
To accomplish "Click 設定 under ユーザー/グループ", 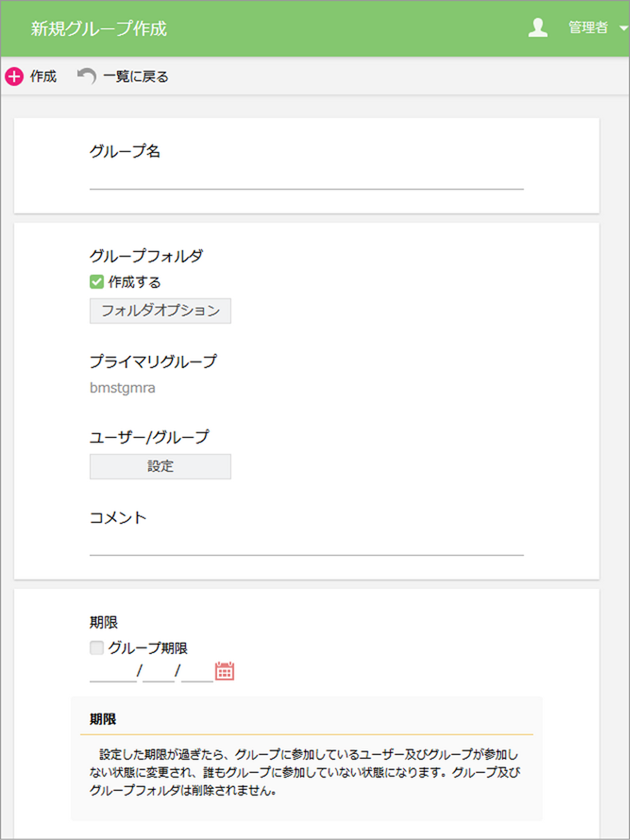I will [160, 466].
